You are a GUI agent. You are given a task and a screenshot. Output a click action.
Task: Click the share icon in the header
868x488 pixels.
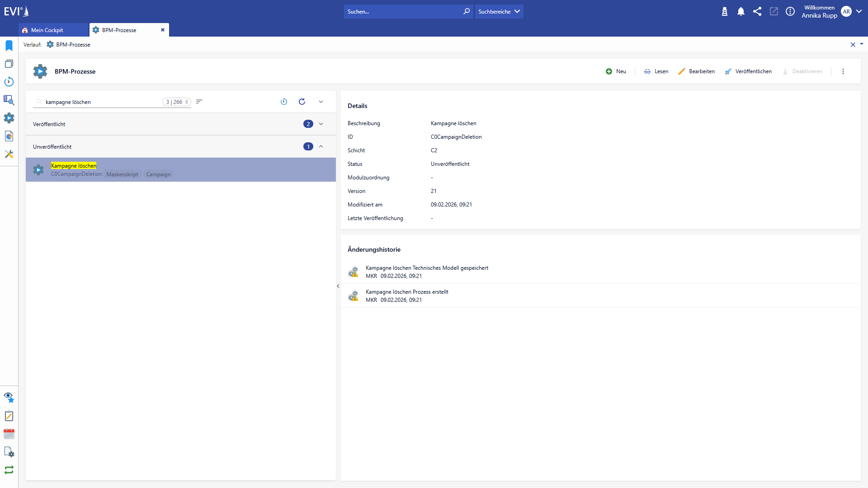[757, 11]
